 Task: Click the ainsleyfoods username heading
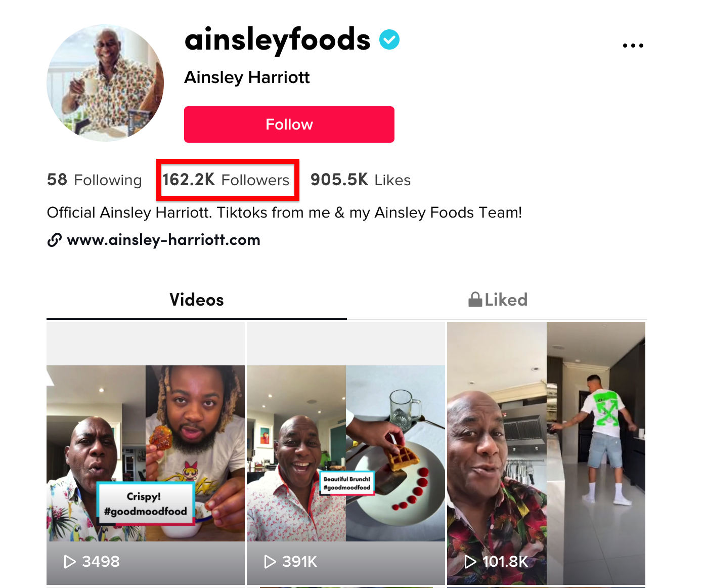278,39
